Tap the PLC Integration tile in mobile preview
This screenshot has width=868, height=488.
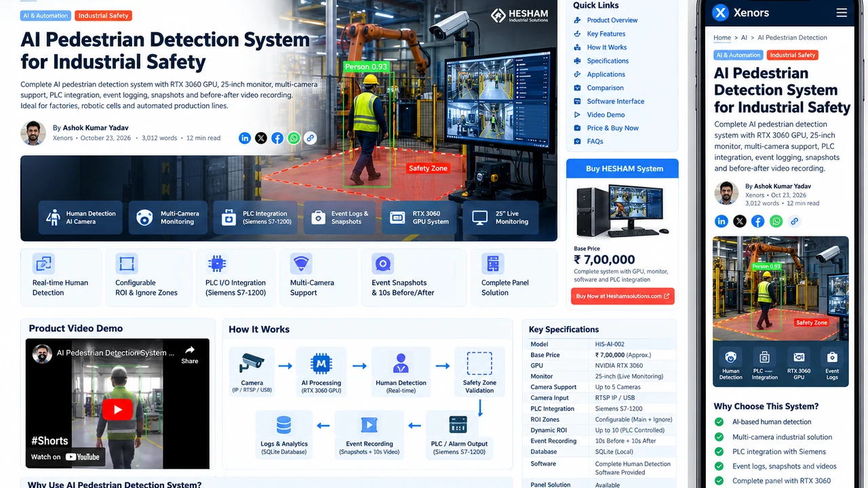tap(764, 365)
